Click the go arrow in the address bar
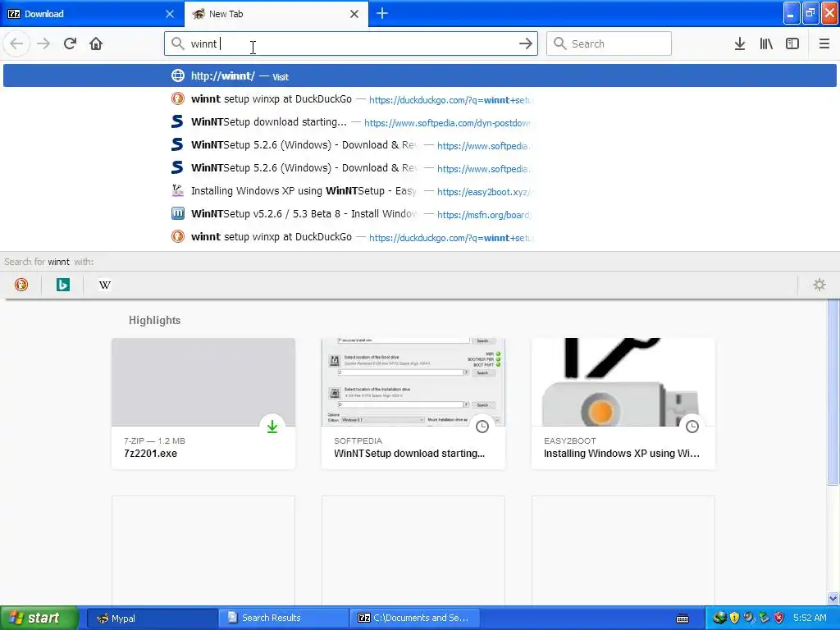This screenshot has width=840, height=630. tap(526, 43)
